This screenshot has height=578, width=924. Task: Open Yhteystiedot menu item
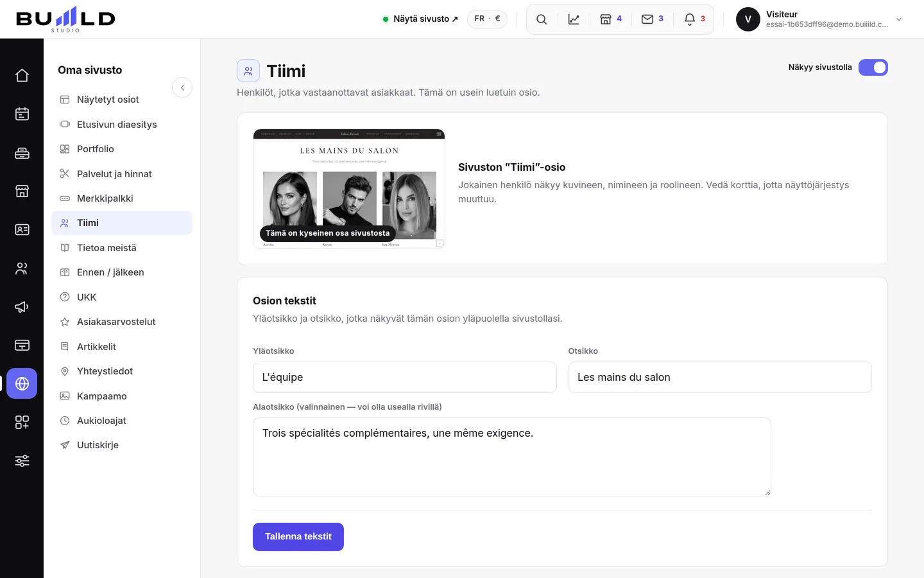tap(122, 371)
